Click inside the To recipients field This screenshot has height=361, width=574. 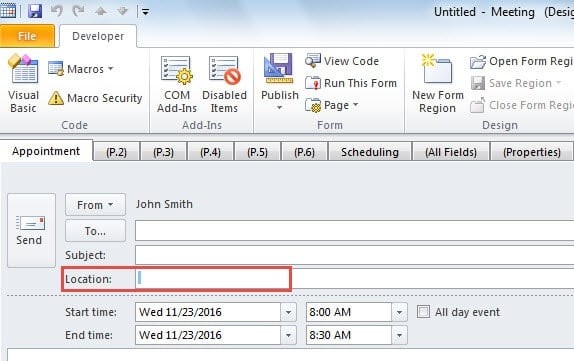354,230
